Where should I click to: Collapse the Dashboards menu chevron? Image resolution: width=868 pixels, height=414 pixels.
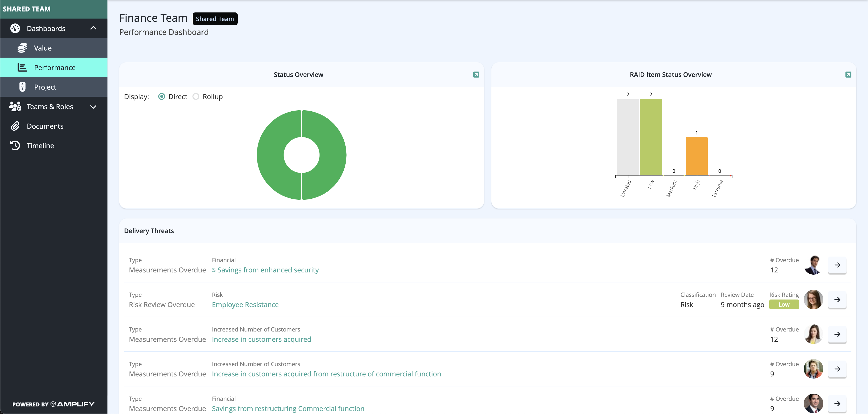pos(93,28)
